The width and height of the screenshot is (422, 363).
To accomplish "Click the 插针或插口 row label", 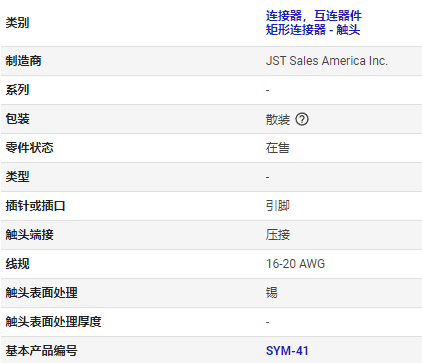I will coord(35,206).
